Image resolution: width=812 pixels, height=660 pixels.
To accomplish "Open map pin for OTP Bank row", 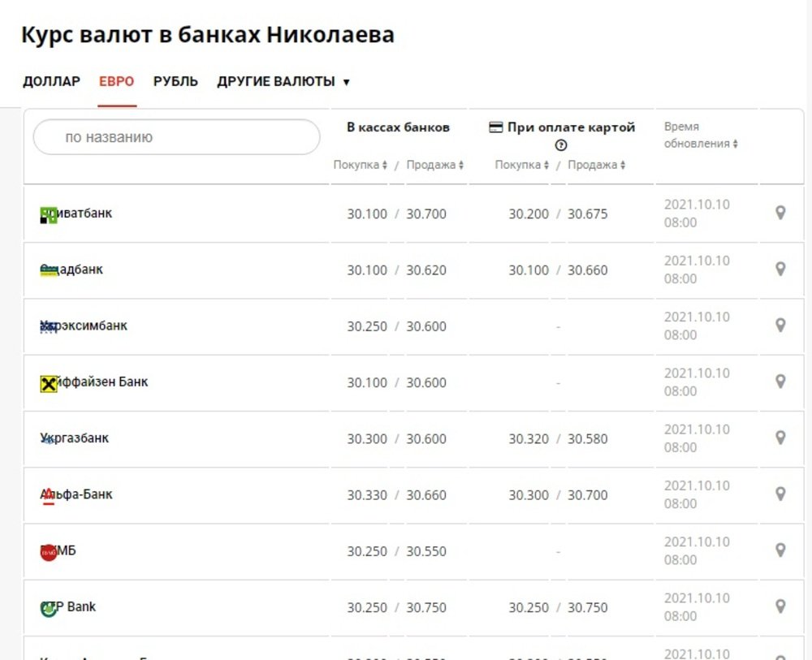I will pyautogui.click(x=780, y=606).
